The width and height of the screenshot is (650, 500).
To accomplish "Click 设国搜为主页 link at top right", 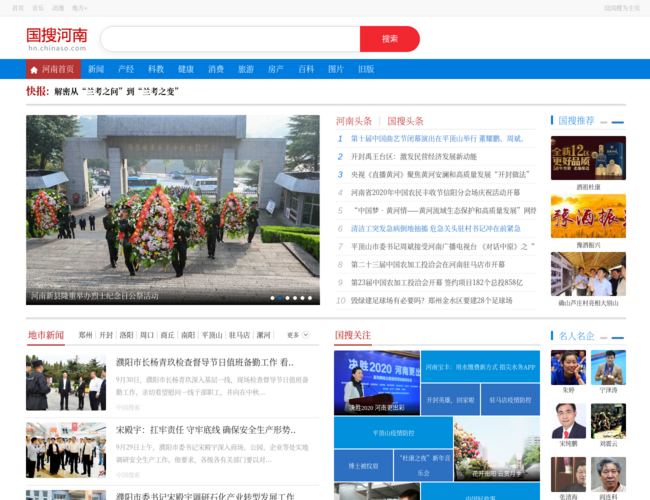I will (x=622, y=8).
